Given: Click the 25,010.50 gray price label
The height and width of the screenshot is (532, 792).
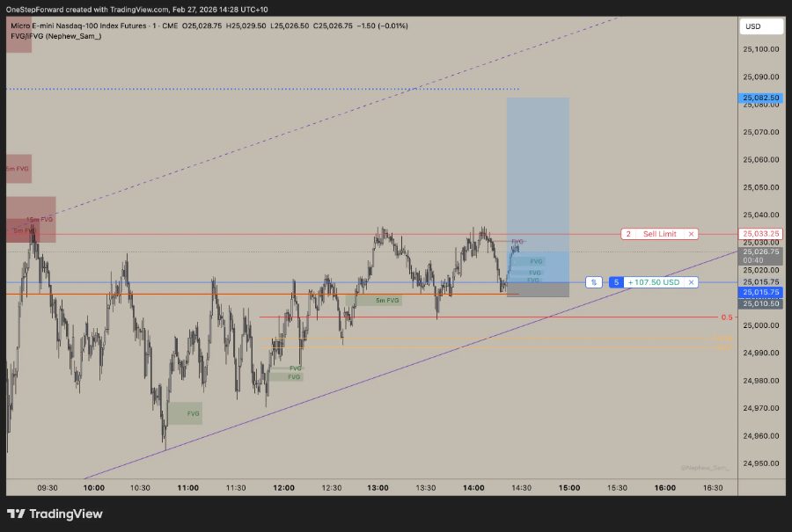Looking at the screenshot, I should click(x=761, y=303).
